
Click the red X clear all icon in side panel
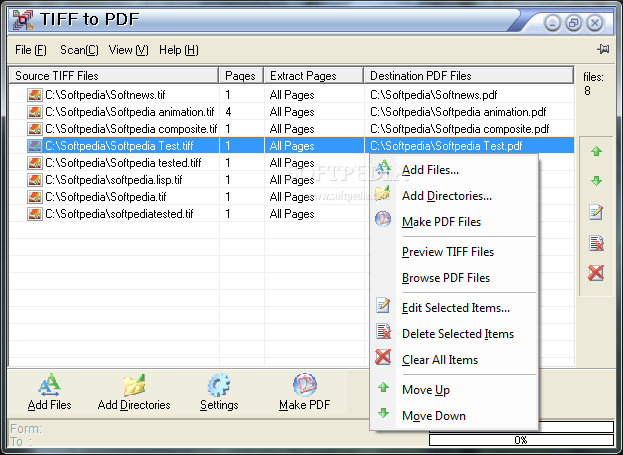[x=596, y=273]
